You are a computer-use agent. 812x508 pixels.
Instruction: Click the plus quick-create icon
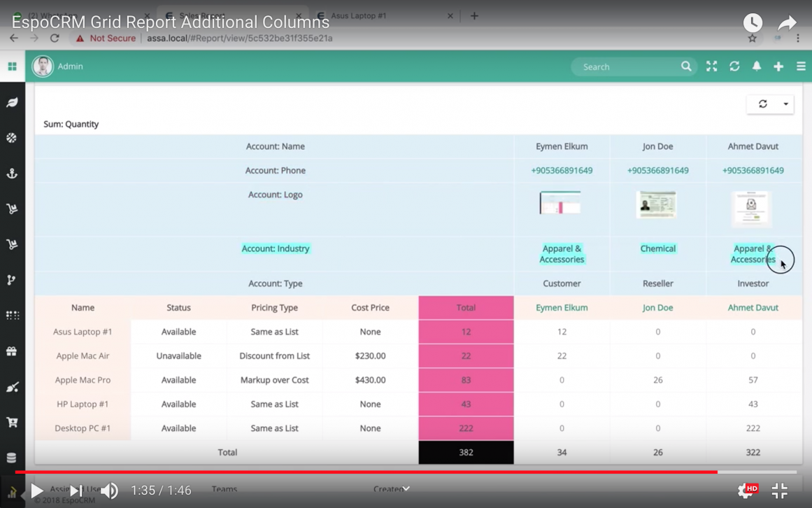pyautogui.click(x=778, y=66)
